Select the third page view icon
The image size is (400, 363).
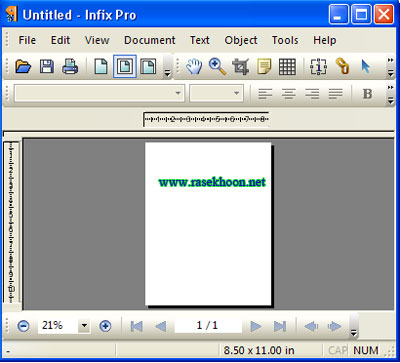(148, 66)
